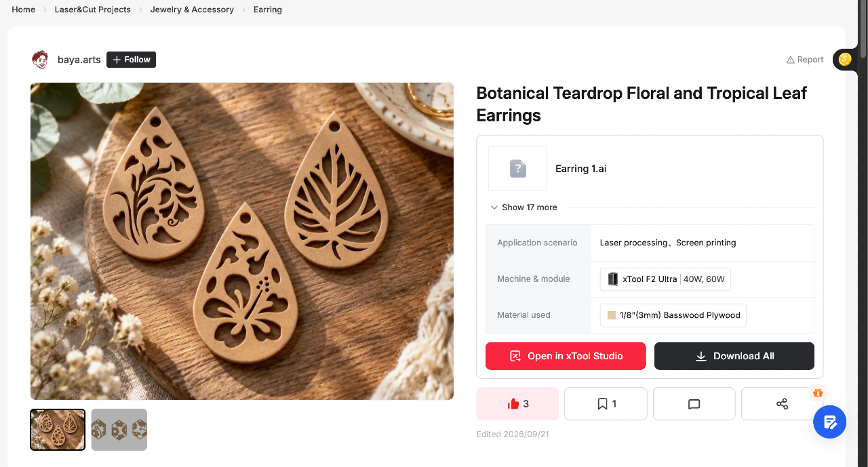Select the 3mm Basswood Plywood material tag
This screenshot has width=868, height=467.
(673, 315)
